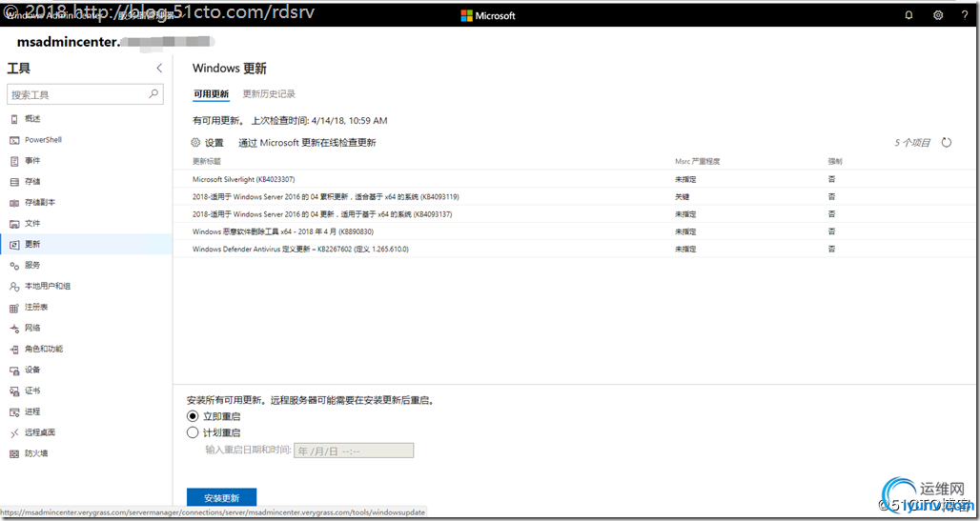The width and height of the screenshot is (980, 521).
Task: Open the 网络 network tool icon
Action: pyautogui.click(x=14, y=328)
